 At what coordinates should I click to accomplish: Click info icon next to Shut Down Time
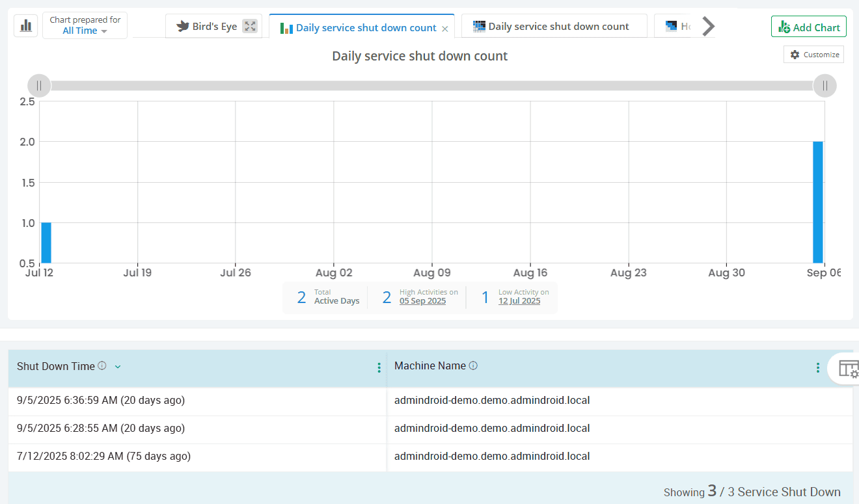pyautogui.click(x=102, y=365)
